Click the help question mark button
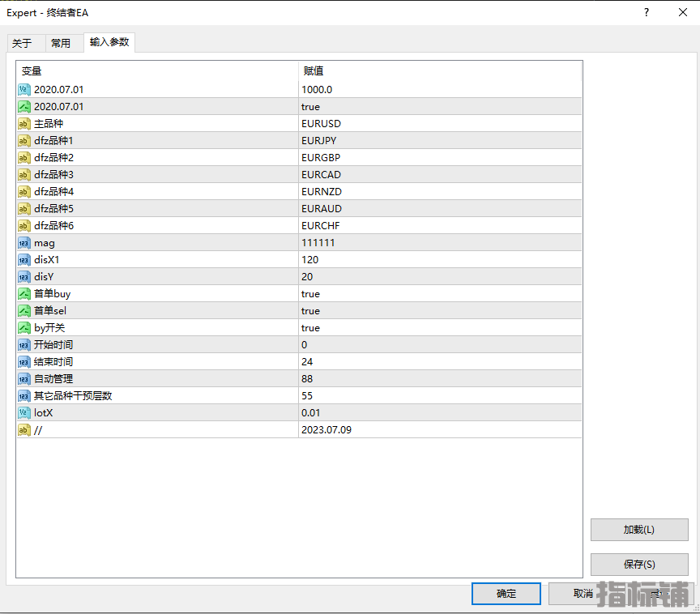Image resolution: width=700 pixels, height=614 pixels. pyautogui.click(x=646, y=12)
